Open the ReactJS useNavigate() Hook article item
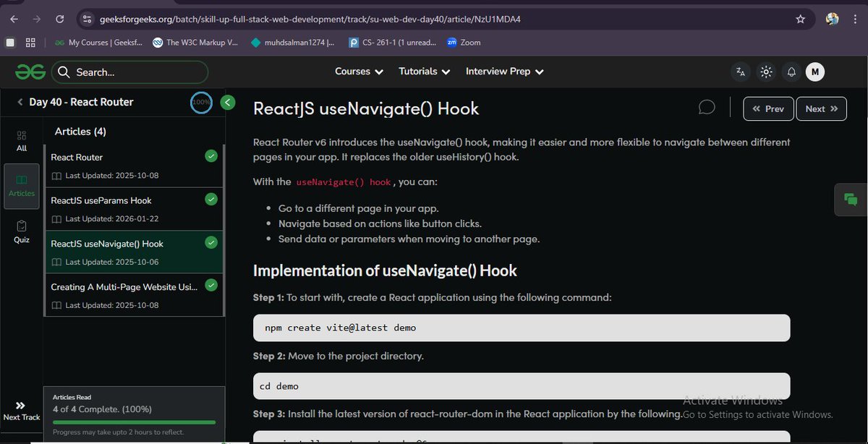The height and width of the screenshot is (444, 868). (x=135, y=252)
